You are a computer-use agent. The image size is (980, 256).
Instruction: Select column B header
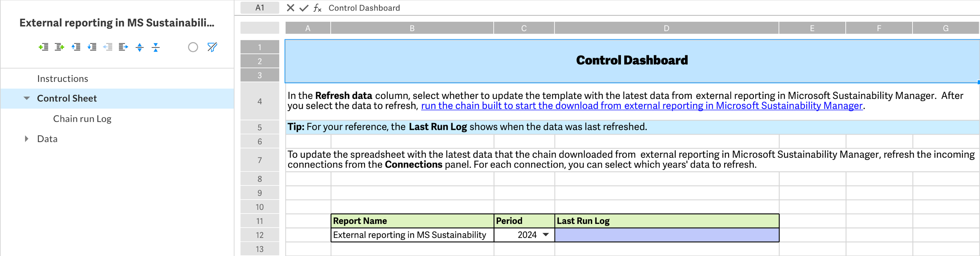412,28
